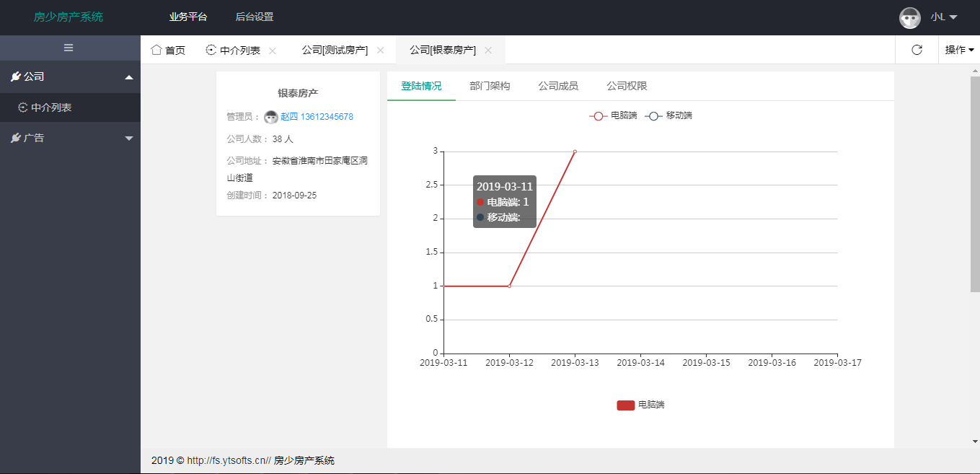Toggle red 电脑端 legend below chart
The width and height of the screenshot is (980, 474).
pyautogui.click(x=640, y=405)
